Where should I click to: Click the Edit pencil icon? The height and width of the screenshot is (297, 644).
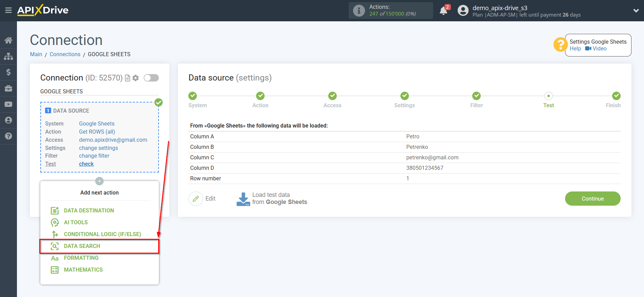point(195,199)
